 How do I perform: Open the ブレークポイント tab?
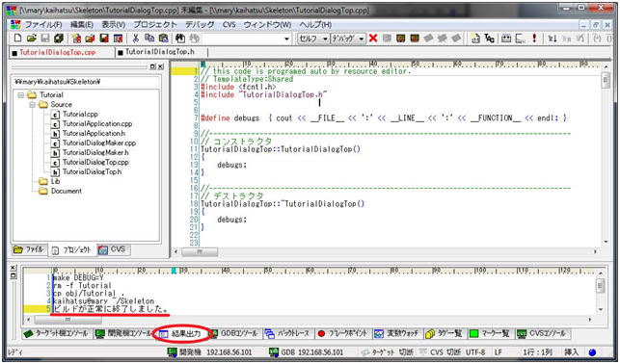342,334
